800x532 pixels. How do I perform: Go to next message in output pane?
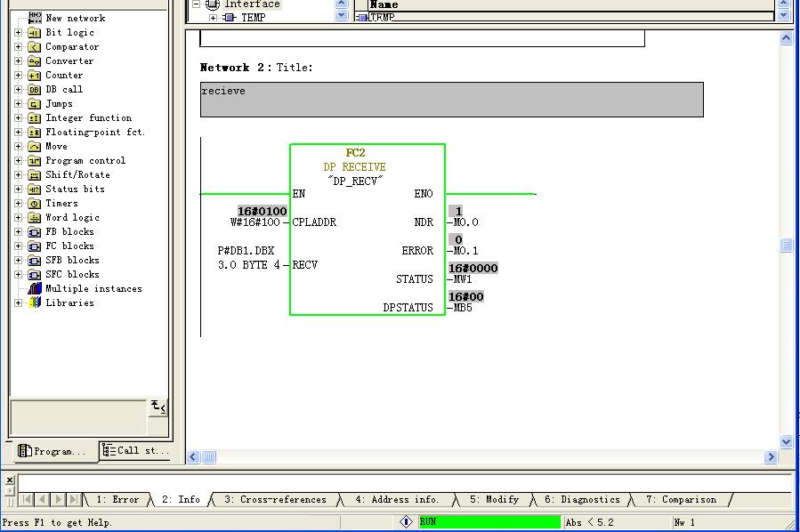58,500
